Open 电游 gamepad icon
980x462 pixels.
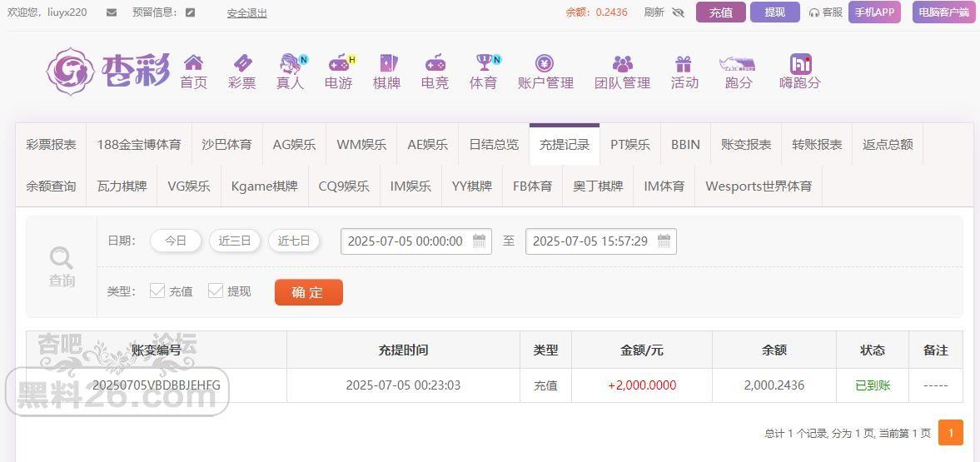(340, 62)
